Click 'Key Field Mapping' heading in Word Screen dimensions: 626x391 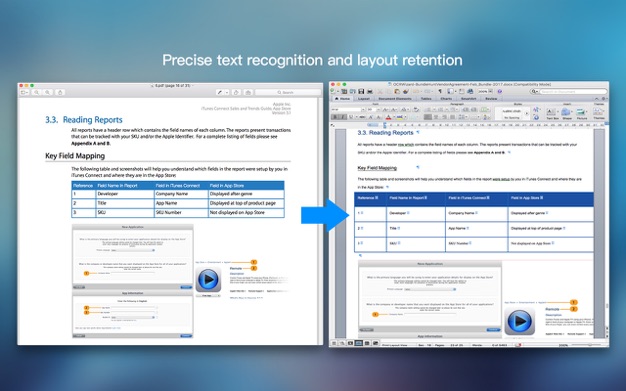(377, 168)
